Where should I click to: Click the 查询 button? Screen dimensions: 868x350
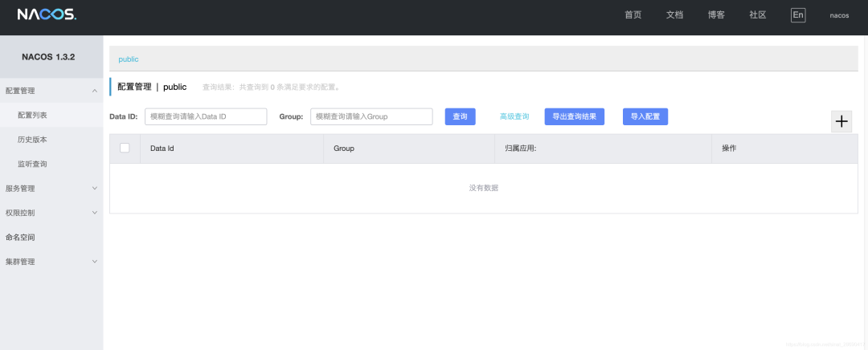tap(460, 116)
